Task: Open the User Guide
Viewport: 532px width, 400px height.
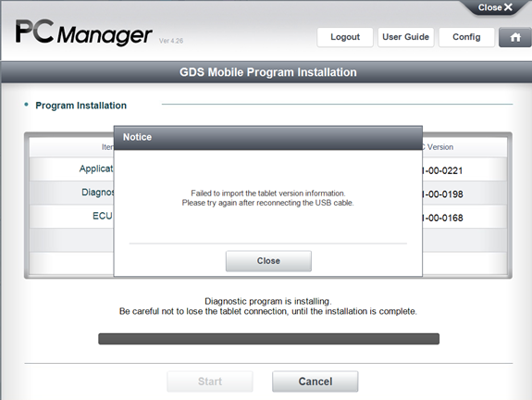Action: [405, 37]
